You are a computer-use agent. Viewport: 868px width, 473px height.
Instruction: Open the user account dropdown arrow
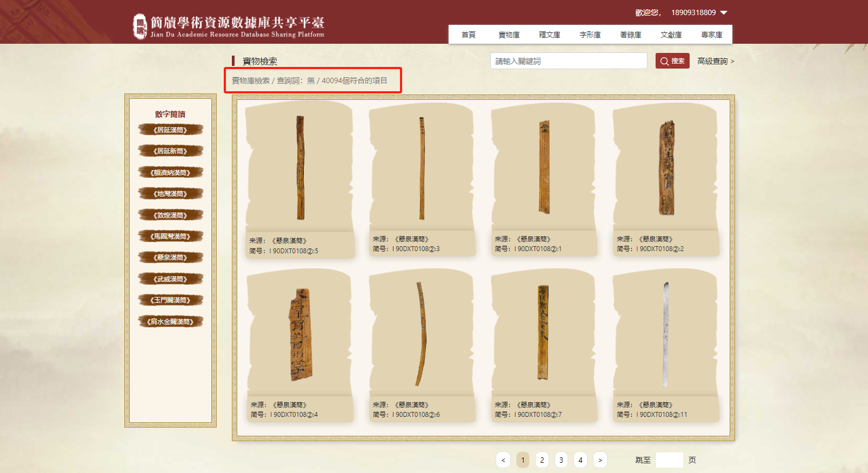[x=724, y=12]
